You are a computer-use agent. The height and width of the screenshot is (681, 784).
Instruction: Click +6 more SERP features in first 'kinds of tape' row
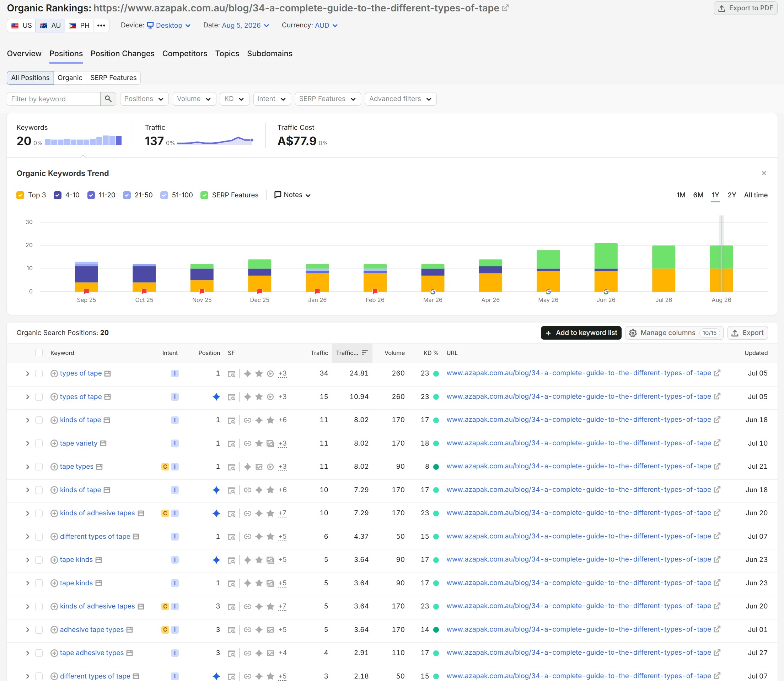282,420
